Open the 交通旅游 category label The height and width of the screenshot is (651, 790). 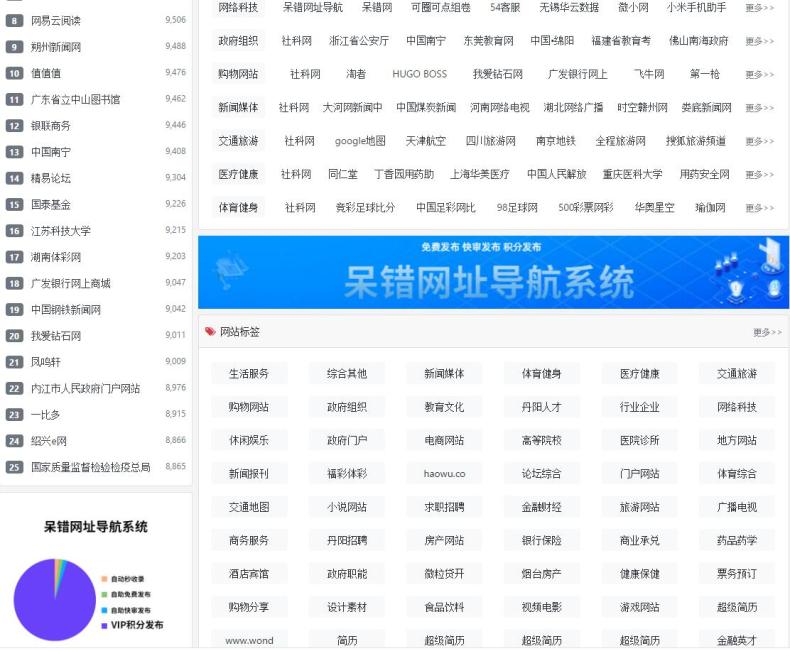[x=238, y=141]
